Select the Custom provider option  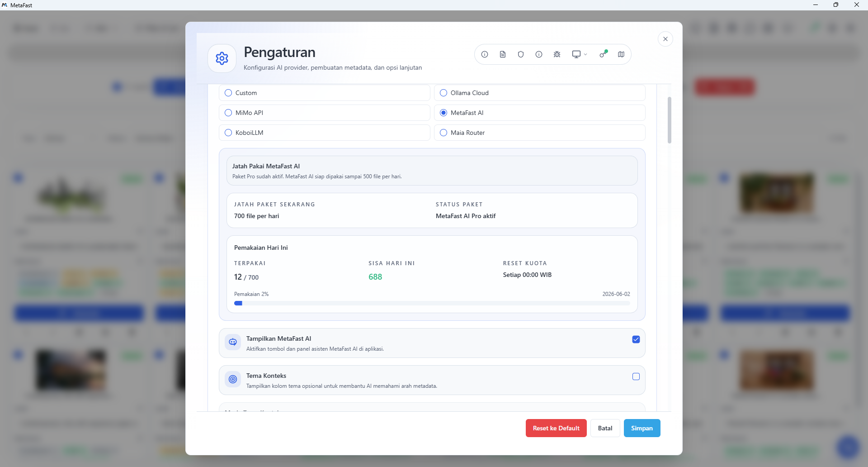(325, 93)
